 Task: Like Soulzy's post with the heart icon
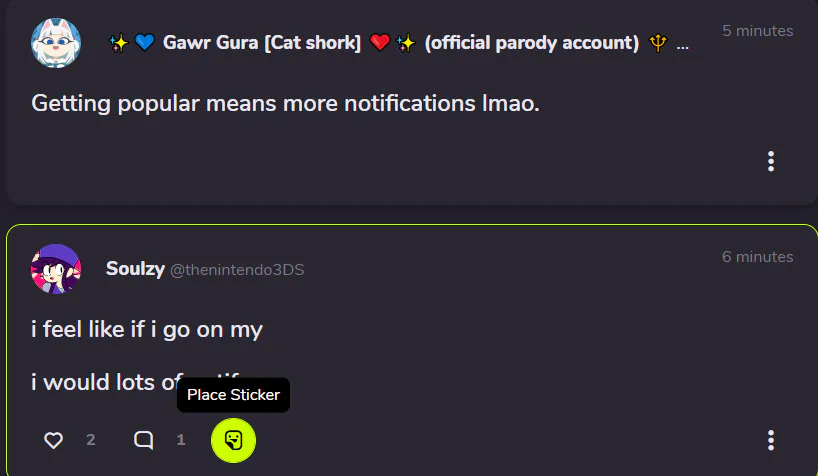53,440
